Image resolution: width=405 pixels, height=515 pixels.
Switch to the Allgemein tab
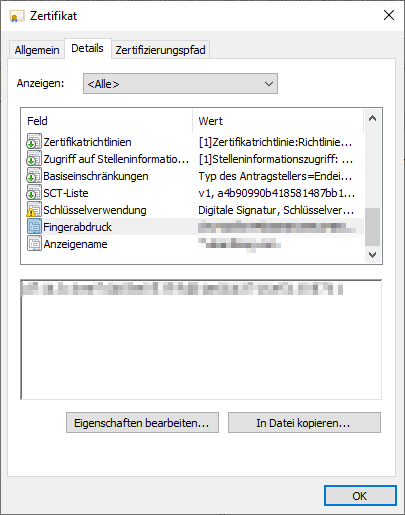[37, 50]
